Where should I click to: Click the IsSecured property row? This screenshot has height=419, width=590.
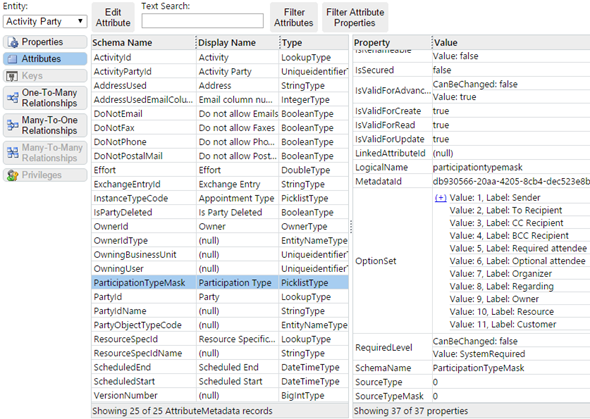471,70
